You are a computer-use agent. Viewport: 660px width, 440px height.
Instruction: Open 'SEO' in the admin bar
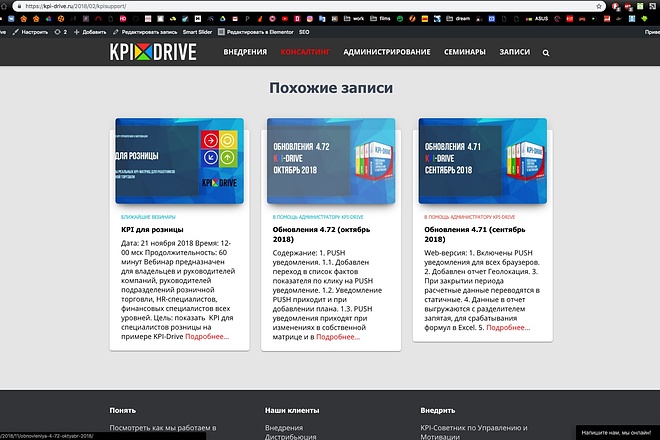pos(304,32)
